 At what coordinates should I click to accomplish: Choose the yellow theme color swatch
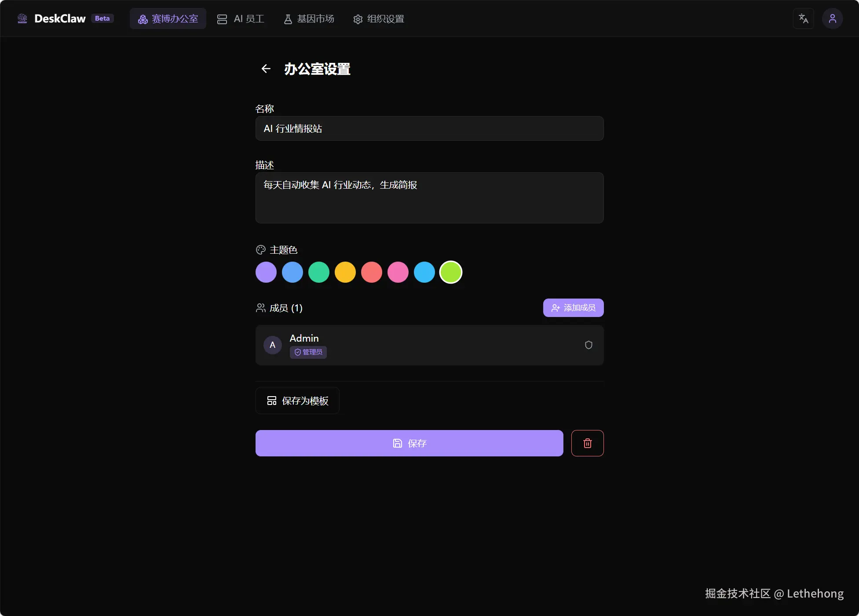pyautogui.click(x=345, y=272)
